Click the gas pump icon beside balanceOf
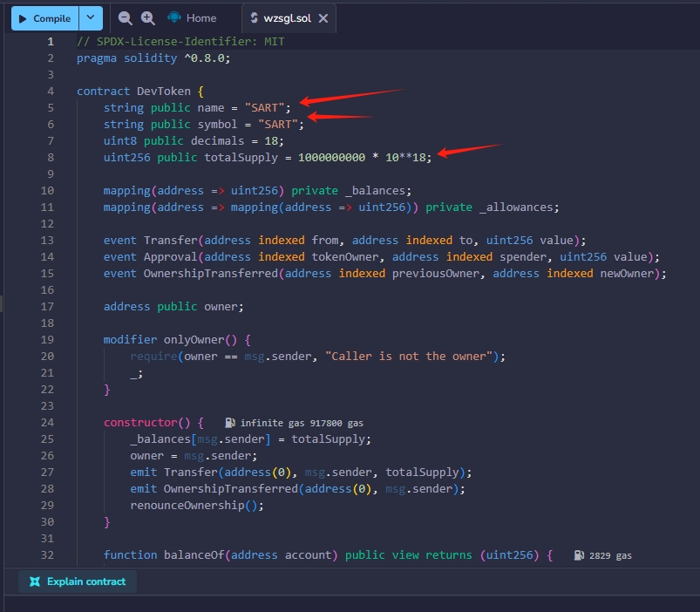This screenshot has width=700, height=612. [x=579, y=554]
